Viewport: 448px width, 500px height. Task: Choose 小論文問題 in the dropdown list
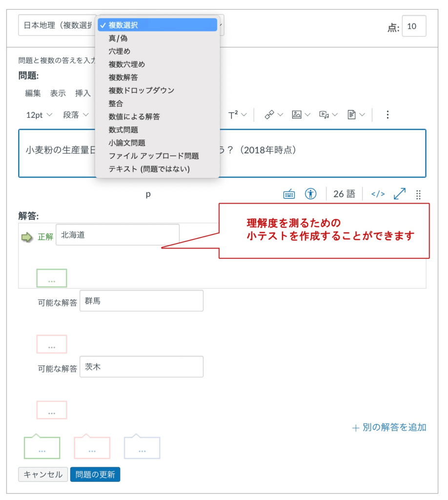coord(127,143)
